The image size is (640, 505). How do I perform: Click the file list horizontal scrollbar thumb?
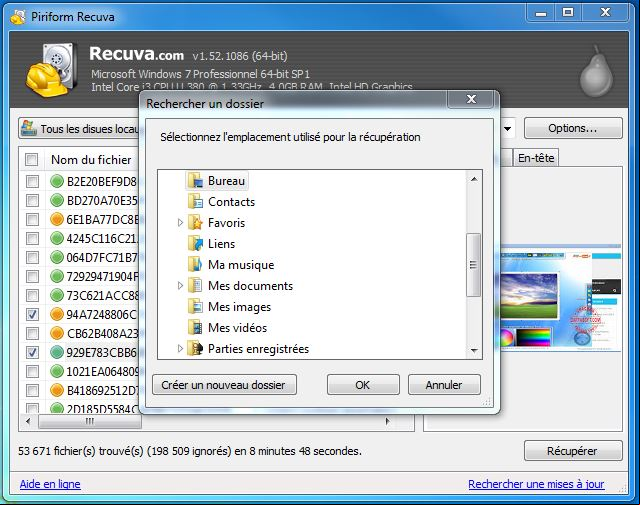(90, 421)
